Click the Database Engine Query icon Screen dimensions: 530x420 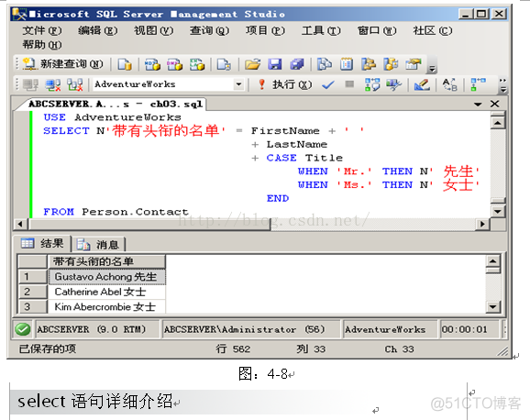point(125,64)
